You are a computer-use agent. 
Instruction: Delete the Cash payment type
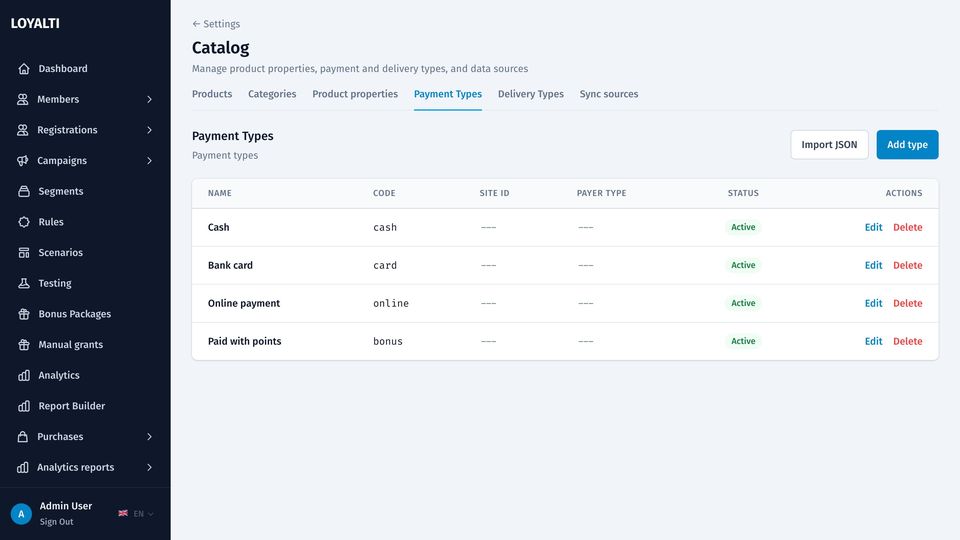click(x=907, y=227)
